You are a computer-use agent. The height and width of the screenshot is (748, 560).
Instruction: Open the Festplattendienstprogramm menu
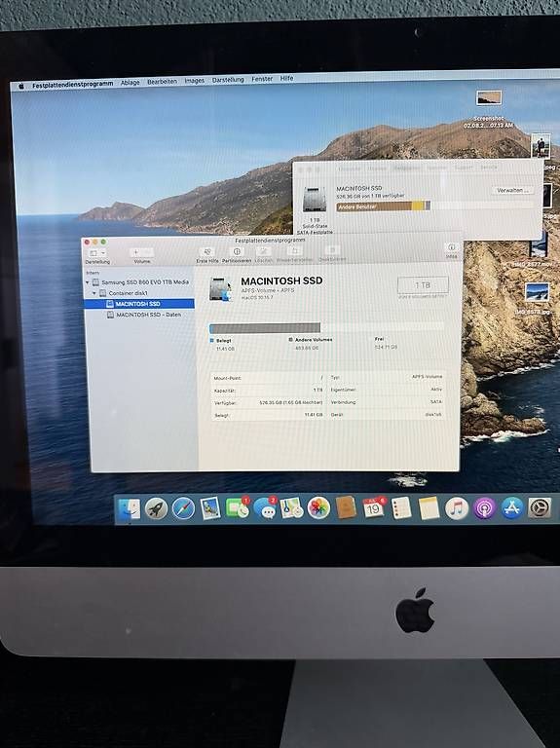[72, 85]
